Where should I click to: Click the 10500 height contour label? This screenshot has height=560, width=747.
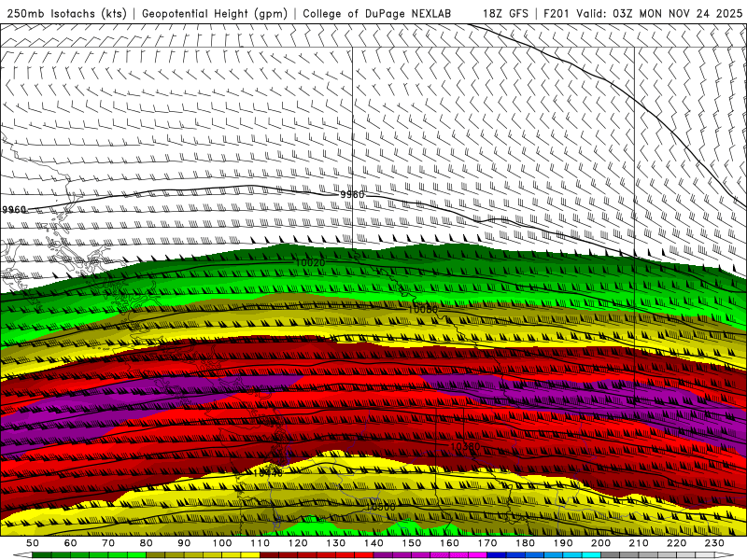click(380, 507)
